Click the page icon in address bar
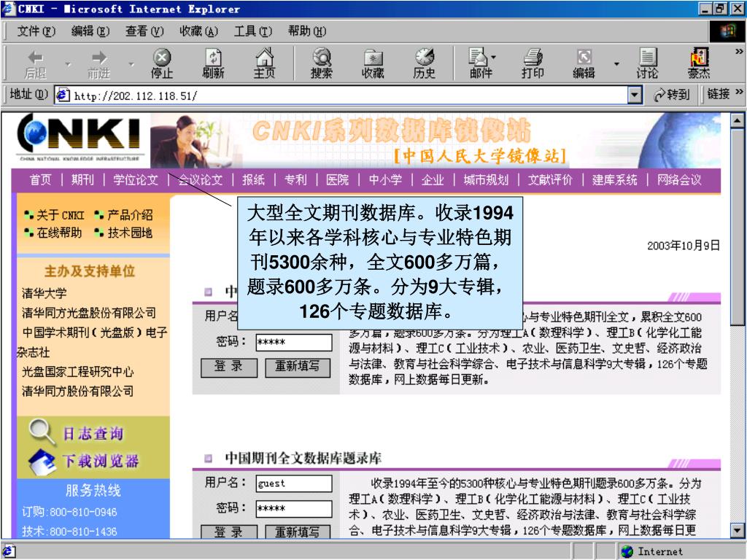The height and width of the screenshot is (560, 747). (63, 96)
